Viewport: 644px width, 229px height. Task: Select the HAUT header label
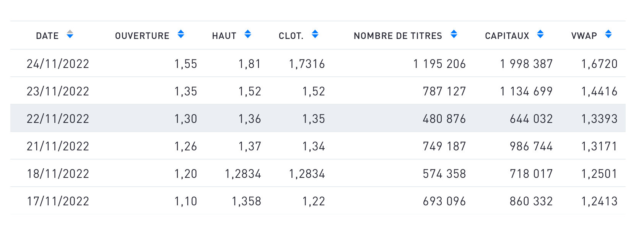[x=224, y=36]
